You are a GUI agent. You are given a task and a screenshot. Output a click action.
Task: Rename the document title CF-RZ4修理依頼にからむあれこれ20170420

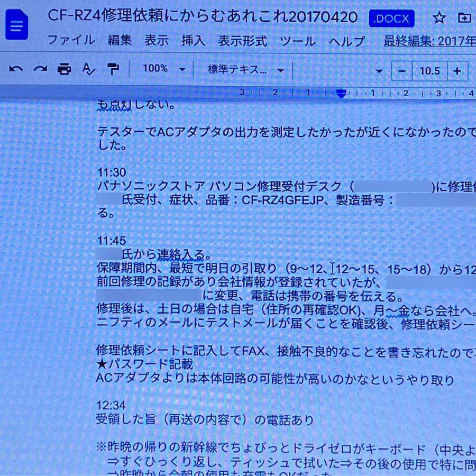pos(203,16)
